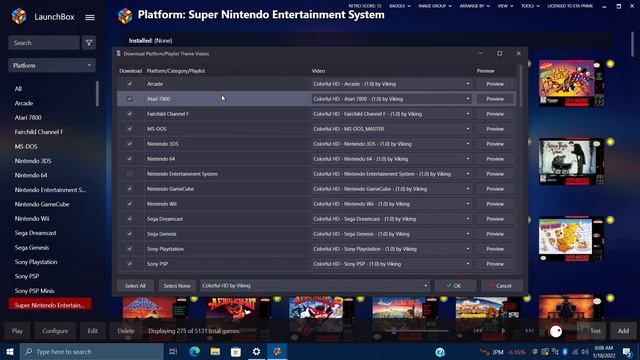Viewport: 640px width, 360px height.
Task: Open Microsoft Store from taskbar
Action: tap(236, 351)
